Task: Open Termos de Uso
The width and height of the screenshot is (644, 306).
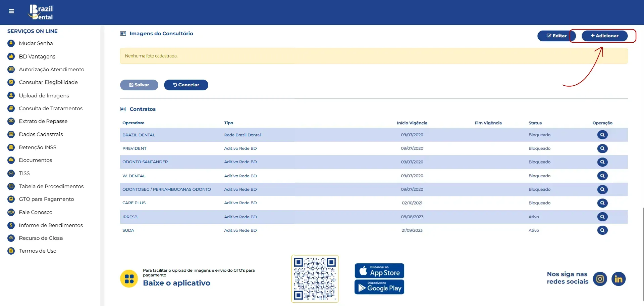Action: pos(38,251)
